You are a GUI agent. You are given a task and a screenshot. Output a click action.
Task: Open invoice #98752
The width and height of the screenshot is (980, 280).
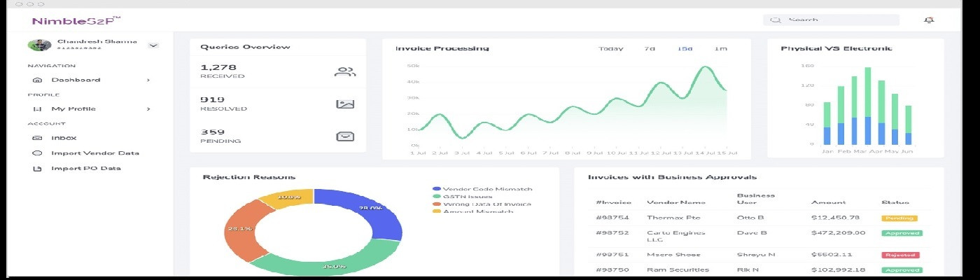point(612,233)
